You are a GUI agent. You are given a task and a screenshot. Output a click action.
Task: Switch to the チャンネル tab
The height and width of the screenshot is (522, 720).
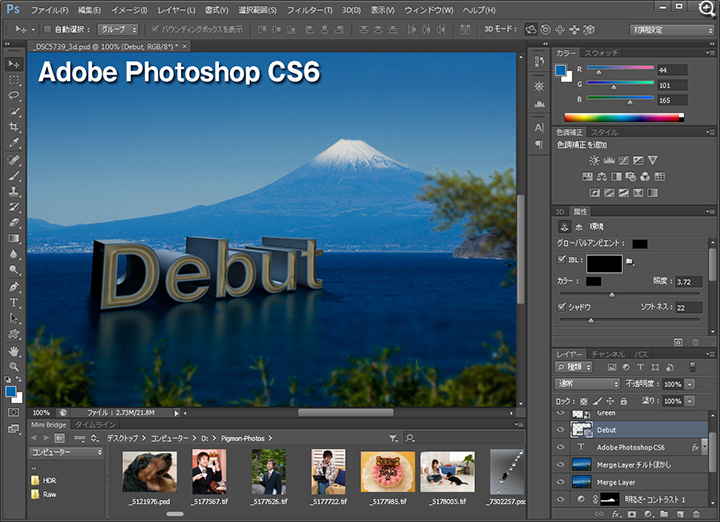[608, 354]
